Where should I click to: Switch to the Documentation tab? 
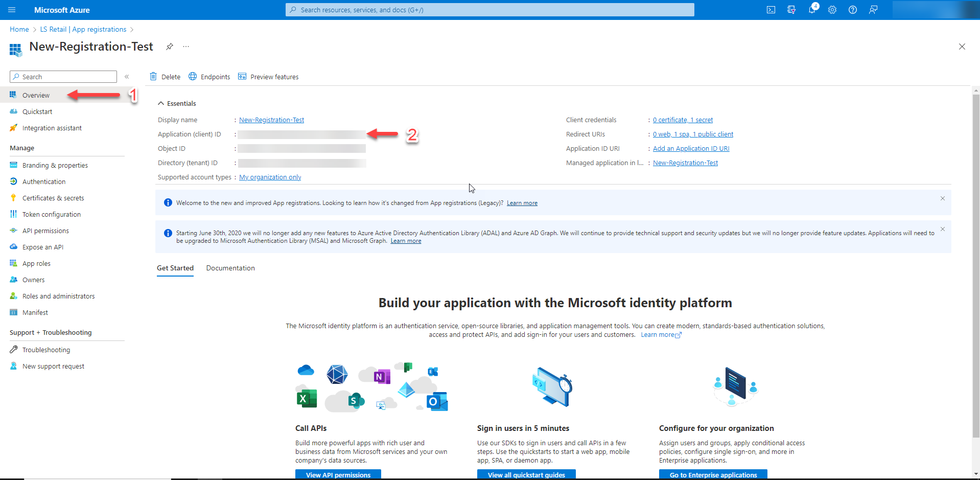[x=230, y=268]
